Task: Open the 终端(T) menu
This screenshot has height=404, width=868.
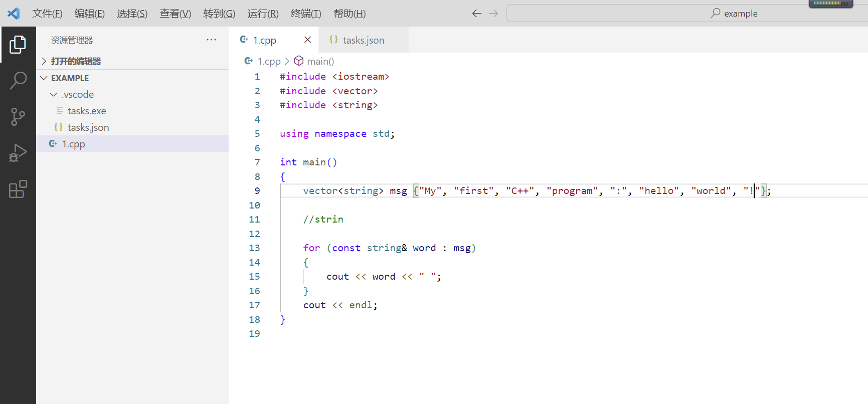Action: 306,14
